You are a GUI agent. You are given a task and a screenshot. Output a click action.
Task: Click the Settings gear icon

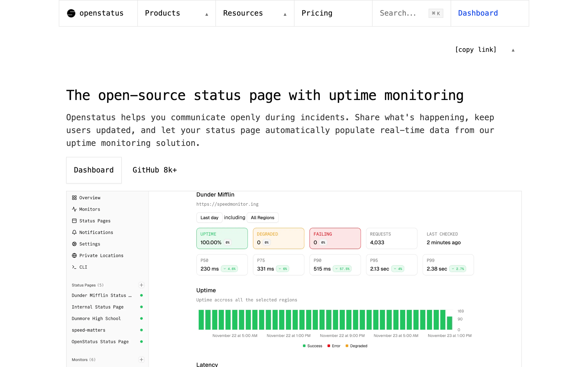click(x=74, y=244)
